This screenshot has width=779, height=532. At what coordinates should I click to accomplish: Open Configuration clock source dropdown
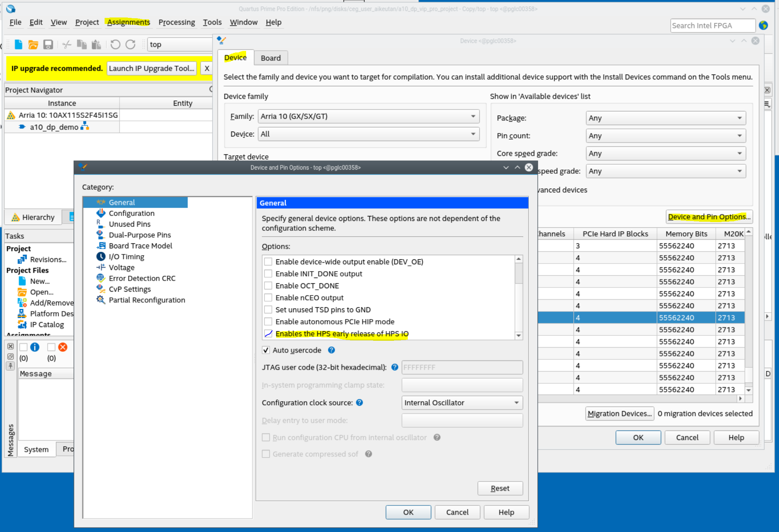[x=462, y=403]
